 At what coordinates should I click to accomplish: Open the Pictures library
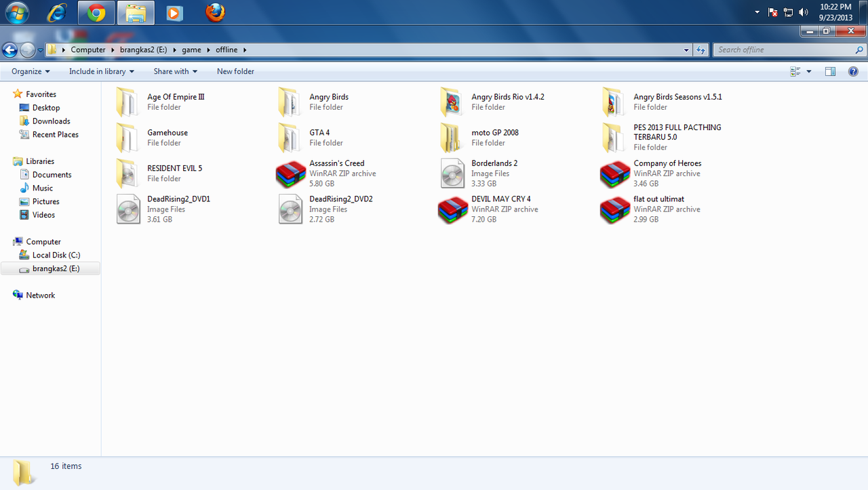(x=45, y=202)
